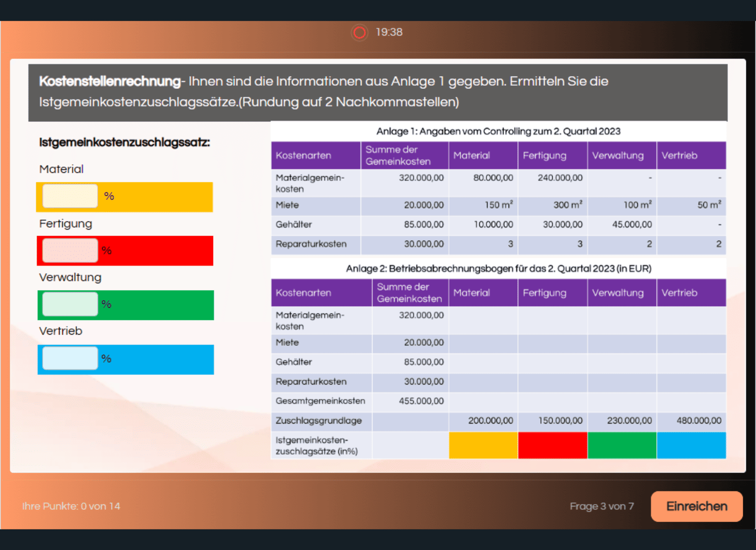
Task: Click the 'Istgemeinkosten-zuschlagsätze (in%)' row label
Action: [x=317, y=445]
